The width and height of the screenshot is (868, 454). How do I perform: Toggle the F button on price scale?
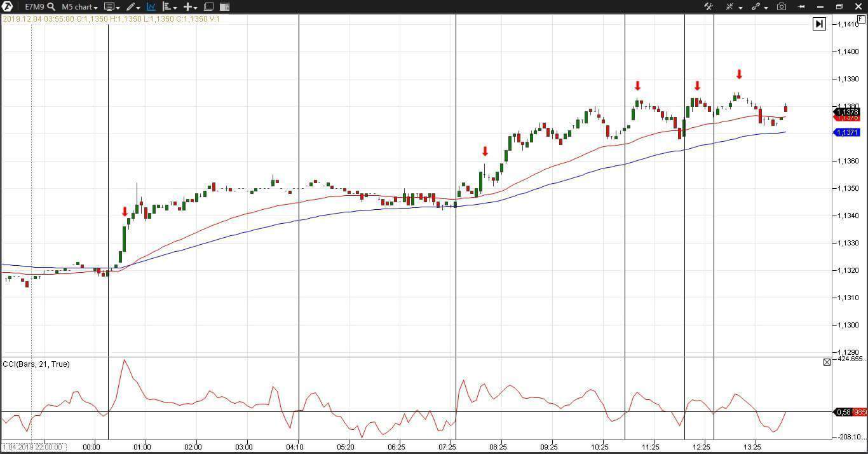tap(861, 20)
